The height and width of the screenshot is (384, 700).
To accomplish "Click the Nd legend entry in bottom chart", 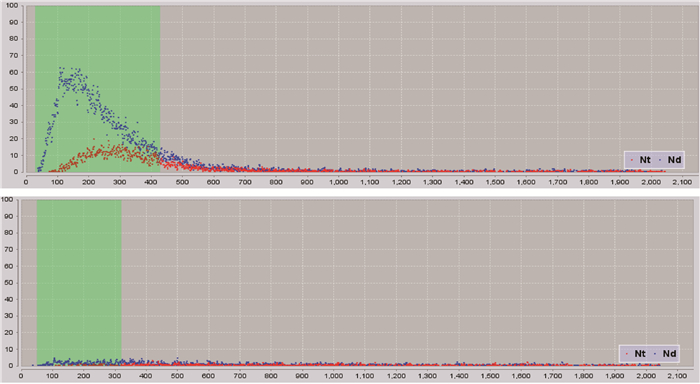I will tap(665, 354).
